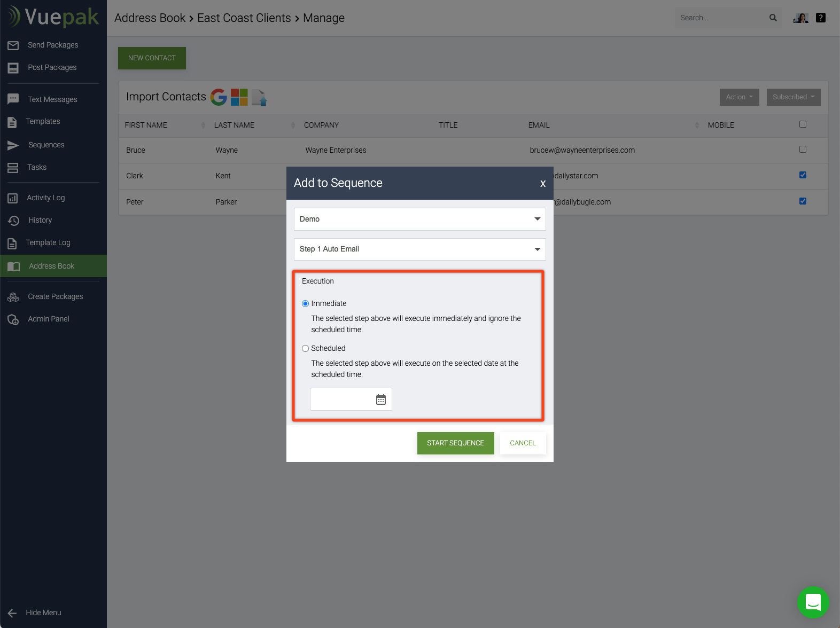Uncheck the Clark Kent row checkbox
This screenshot has width=840, height=628.
803,175
